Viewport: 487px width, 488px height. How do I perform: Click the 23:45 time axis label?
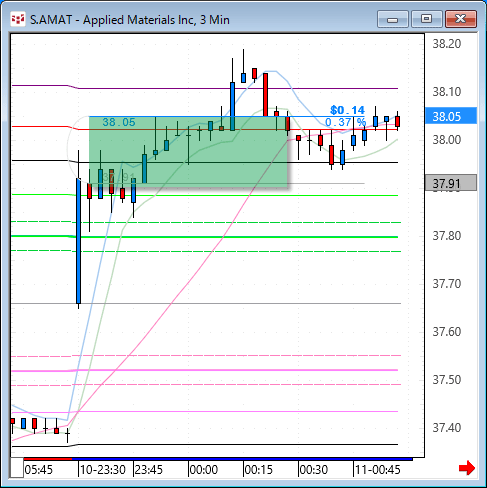[x=149, y=470]
